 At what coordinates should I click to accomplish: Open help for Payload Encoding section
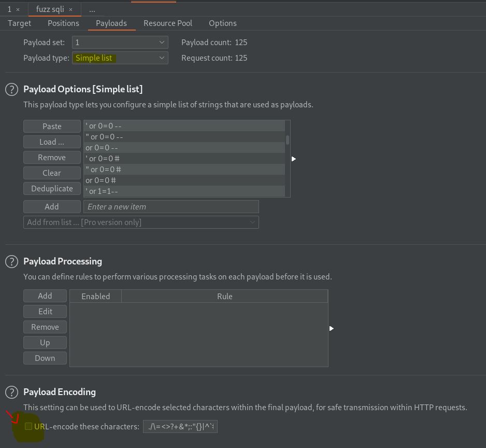click(12, 392)
